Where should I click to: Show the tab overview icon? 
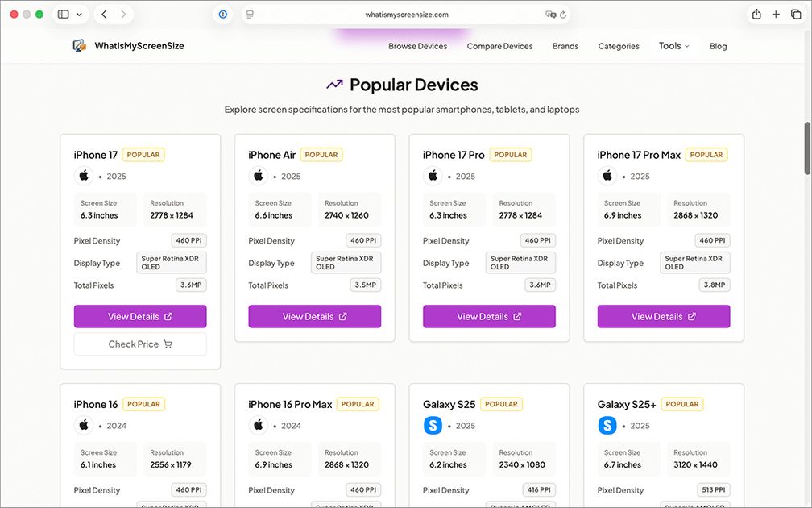796,15
